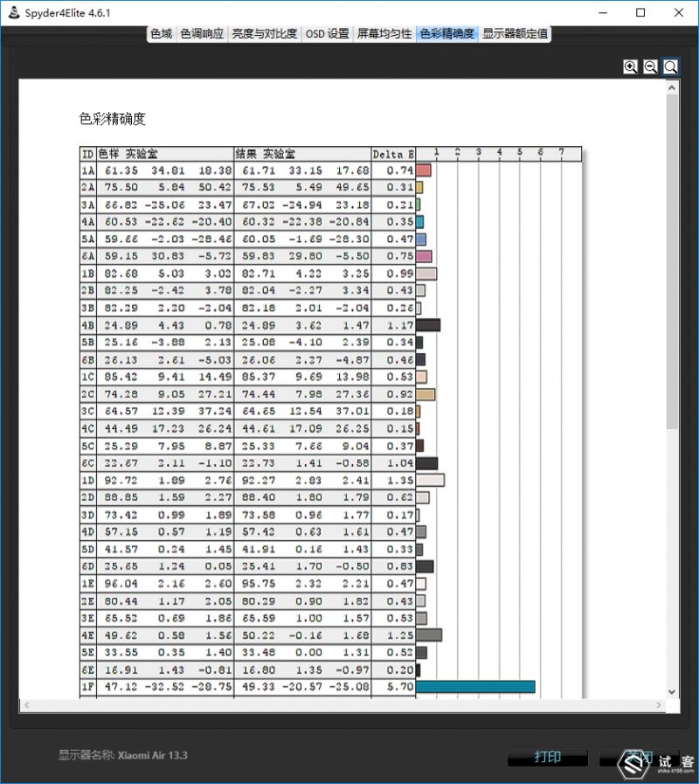Click the horizontal scrollbar right arrow
Screen dimensions: 699x784
(x=659, y=705)
